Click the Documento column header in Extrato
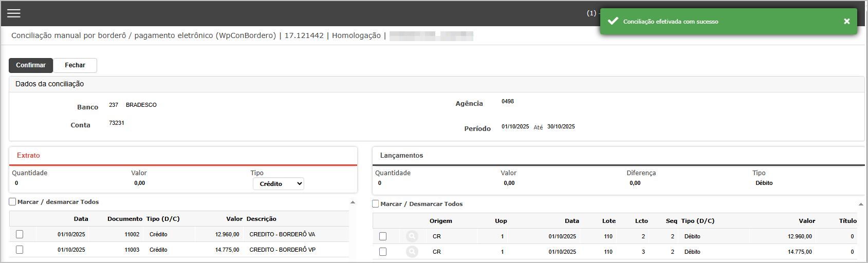Image resolution: width=868 pixels, height=263 pixels. tap(124, 219)
